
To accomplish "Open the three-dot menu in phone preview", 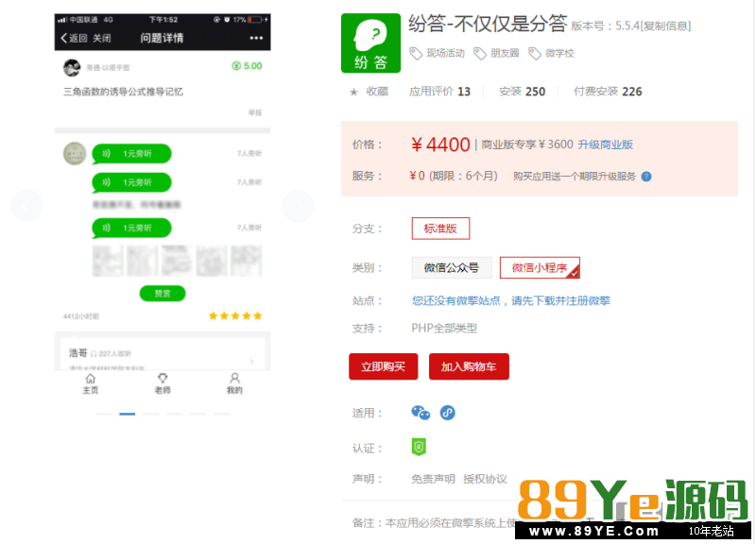I will (x=256, y=38).
